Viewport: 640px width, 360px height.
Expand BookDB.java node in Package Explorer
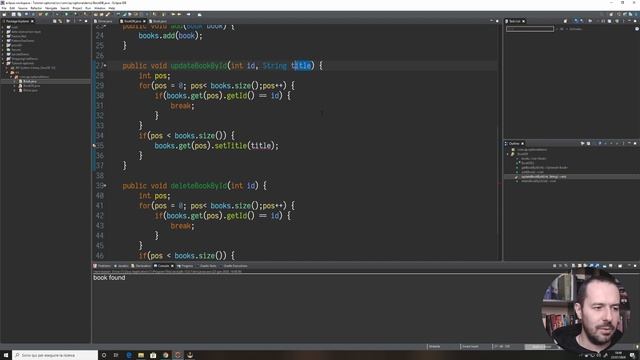(x=14, y=86)
